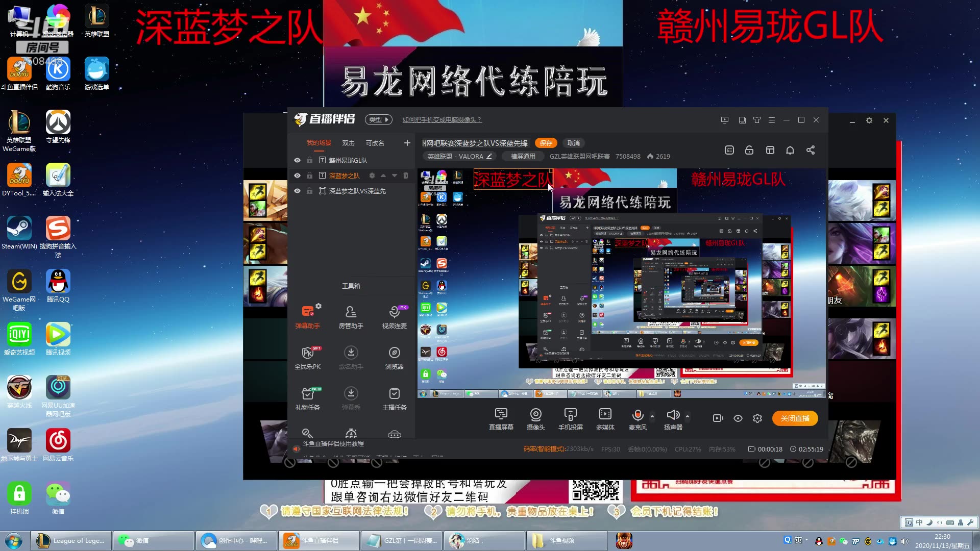Open 如何把手机变成电脑摄像头 help link

click(442, 120)
